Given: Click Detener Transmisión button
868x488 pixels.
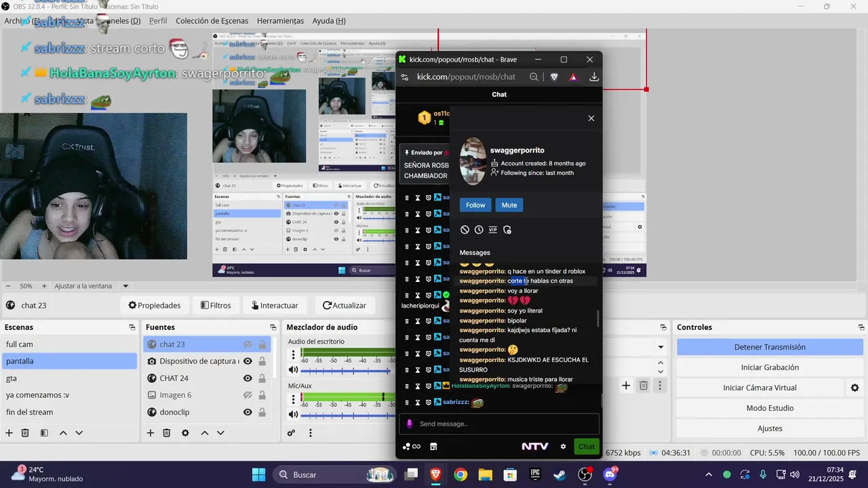Looking at the screenshot, I should [770, 347].
